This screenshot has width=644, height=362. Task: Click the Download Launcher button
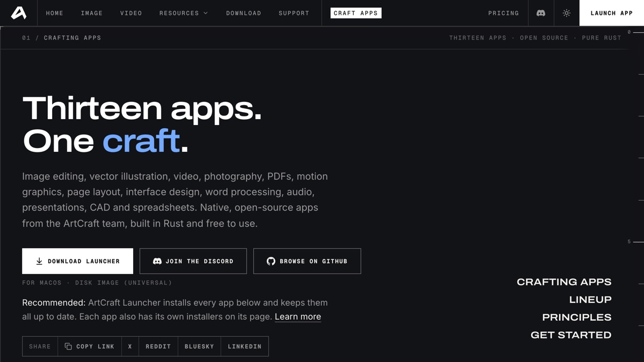pos(77,261)
